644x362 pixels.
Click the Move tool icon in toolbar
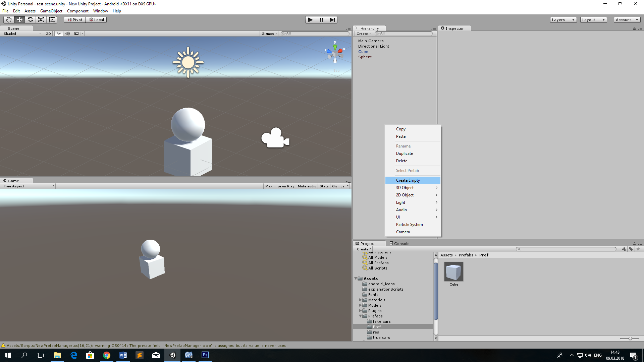click(x=19, y=19)
